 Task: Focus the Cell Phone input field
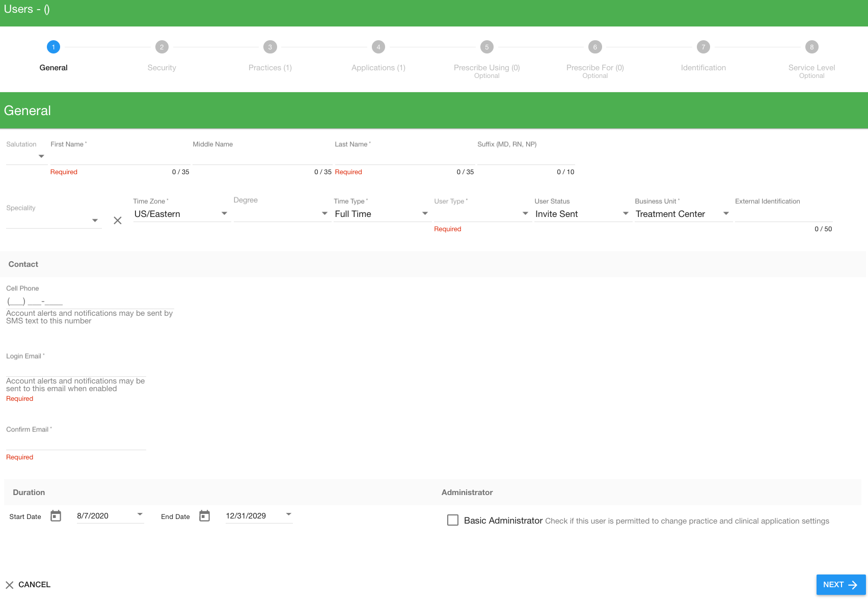(x=90, y=302)
